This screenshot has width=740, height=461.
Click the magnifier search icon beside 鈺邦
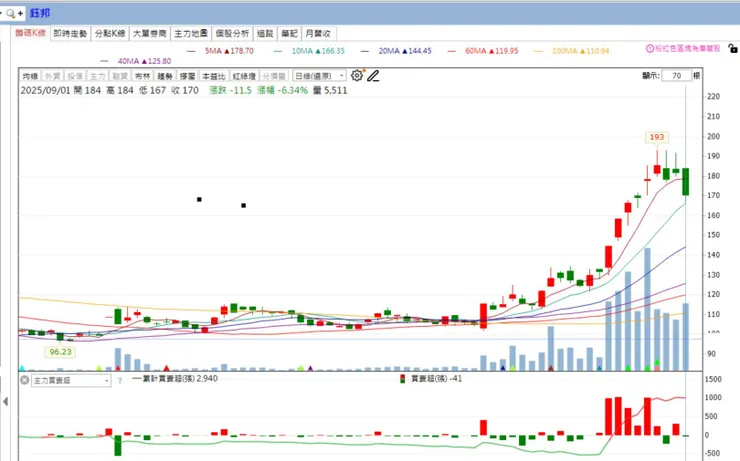[x=10, y=13]
